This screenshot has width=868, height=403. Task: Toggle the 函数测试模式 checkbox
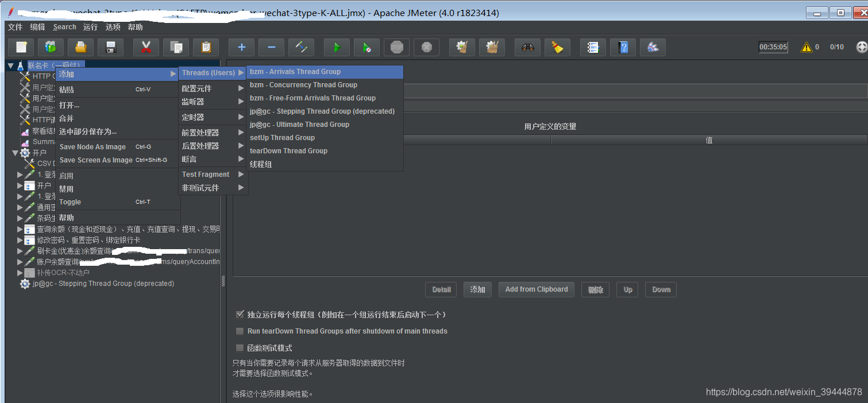pos(240,348)
